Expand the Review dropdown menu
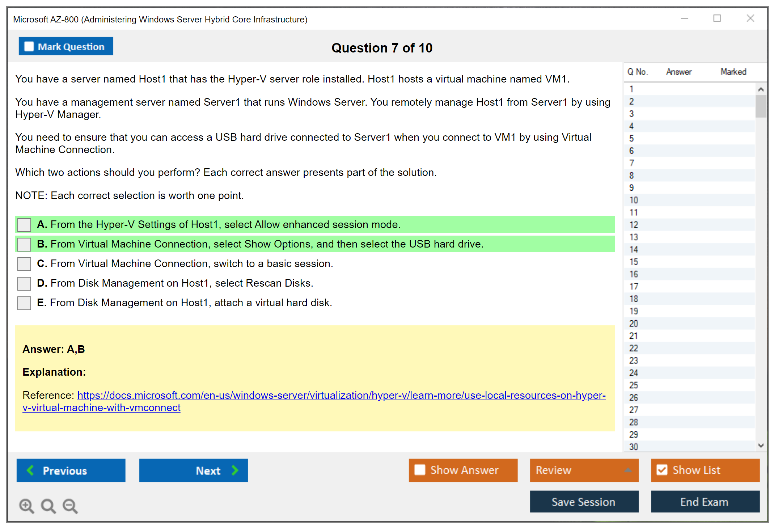 (628, 470)
